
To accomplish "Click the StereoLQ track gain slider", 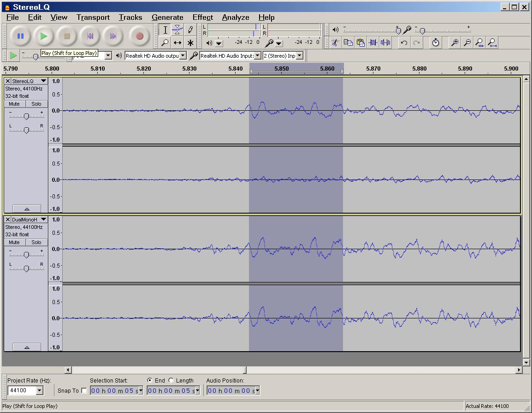I will (x=26, y=116).
